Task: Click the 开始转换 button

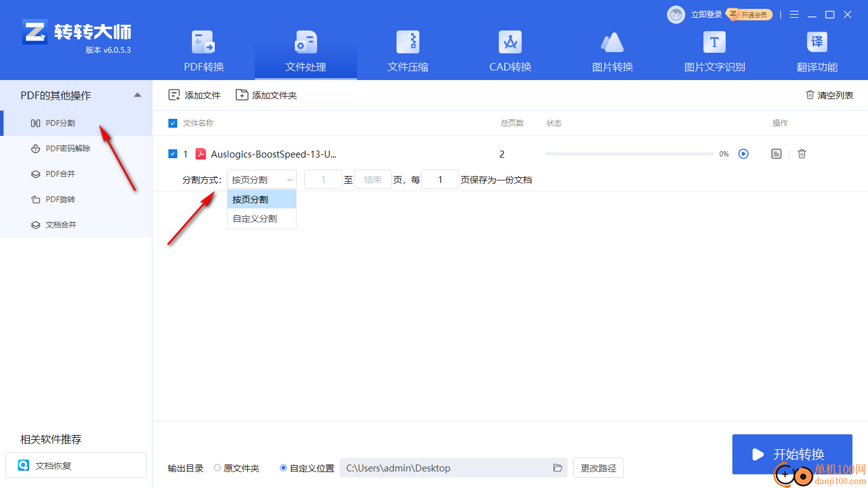Action: (792, 454)
